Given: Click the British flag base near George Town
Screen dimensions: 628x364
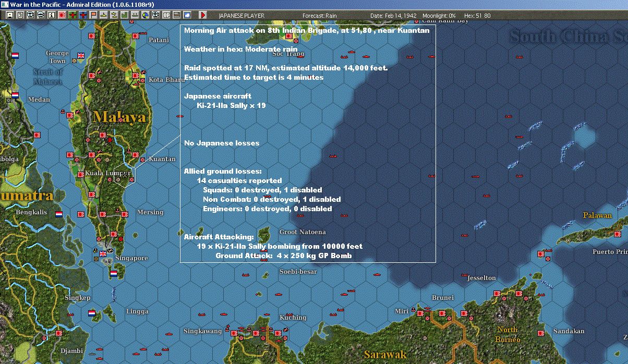Looking at the screenshot, I should click(x=81, y=55).
